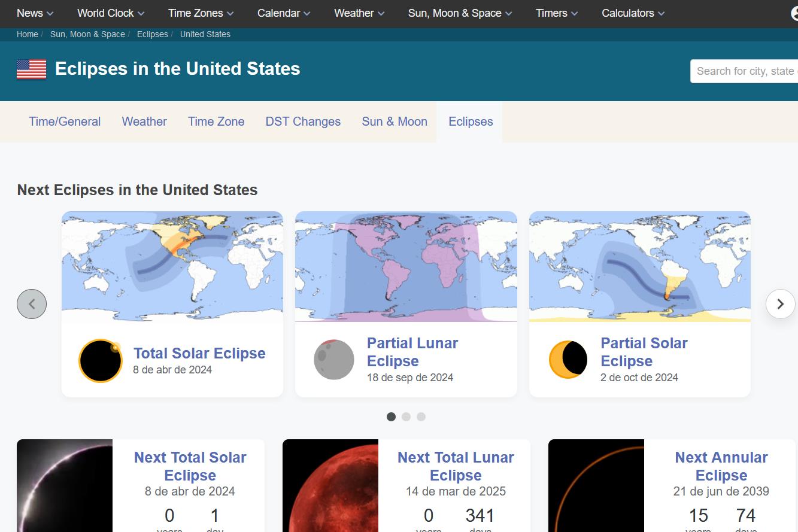Viewport: 798px width, 532px height.
Task: Select the second carousel page dot
Action: 406,417
